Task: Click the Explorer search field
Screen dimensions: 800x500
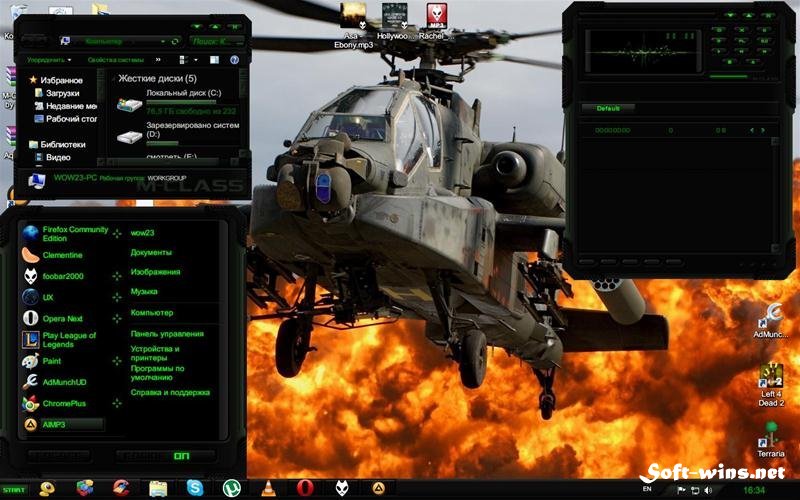Action: coord(217,41)
